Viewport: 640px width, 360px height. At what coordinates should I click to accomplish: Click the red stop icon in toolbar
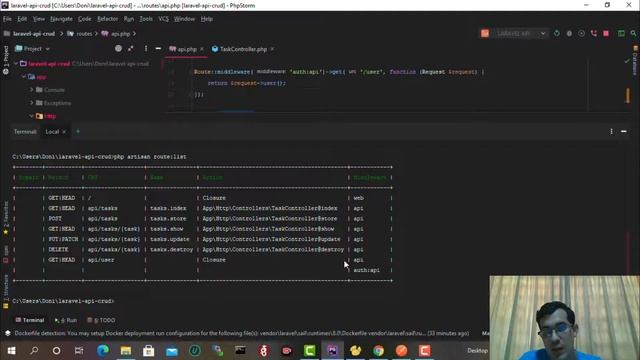[x=606, y=33]
